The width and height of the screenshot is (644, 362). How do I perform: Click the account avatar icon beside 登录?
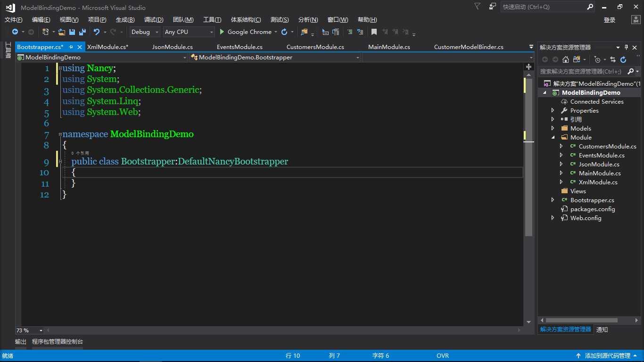click(x=636, y=20)
